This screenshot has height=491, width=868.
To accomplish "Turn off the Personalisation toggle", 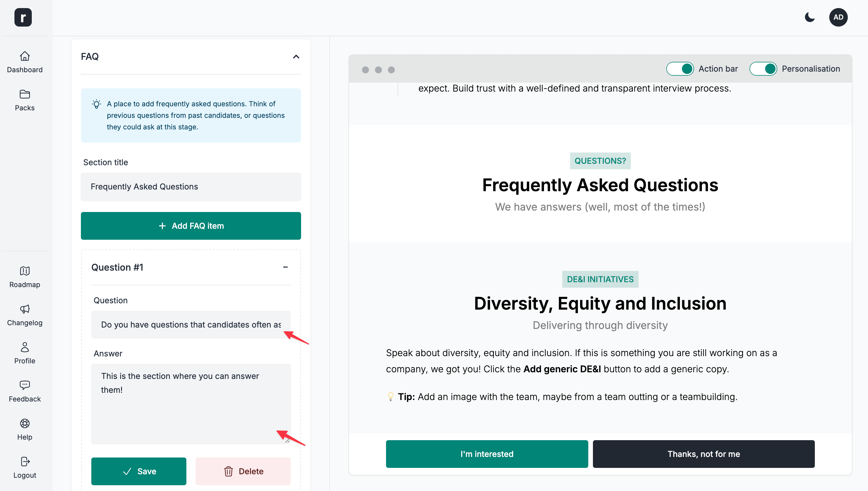I will 763,69.
